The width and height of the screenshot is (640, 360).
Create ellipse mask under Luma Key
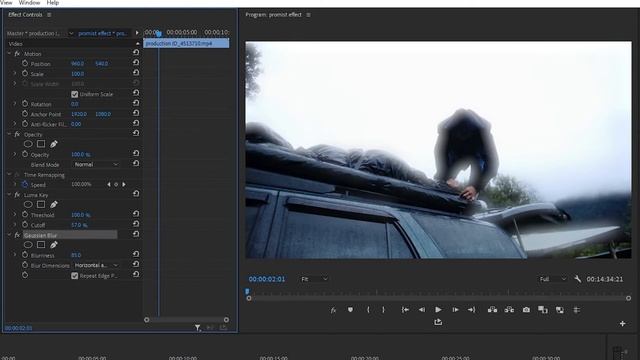28,204
